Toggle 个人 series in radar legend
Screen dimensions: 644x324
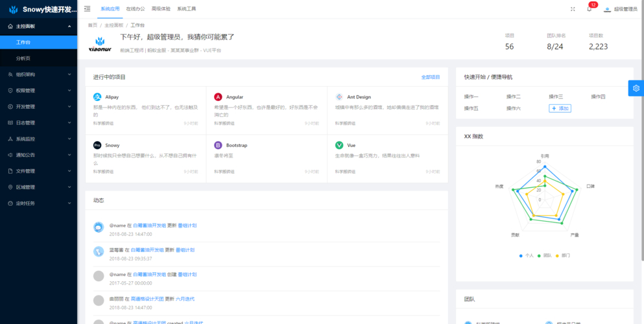pos(527,255)
